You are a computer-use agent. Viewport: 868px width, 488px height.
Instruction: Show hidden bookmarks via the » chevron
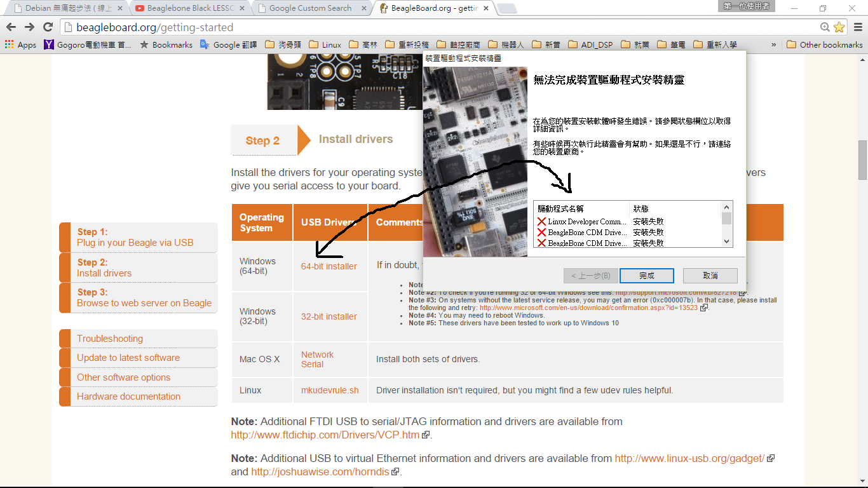774,44
